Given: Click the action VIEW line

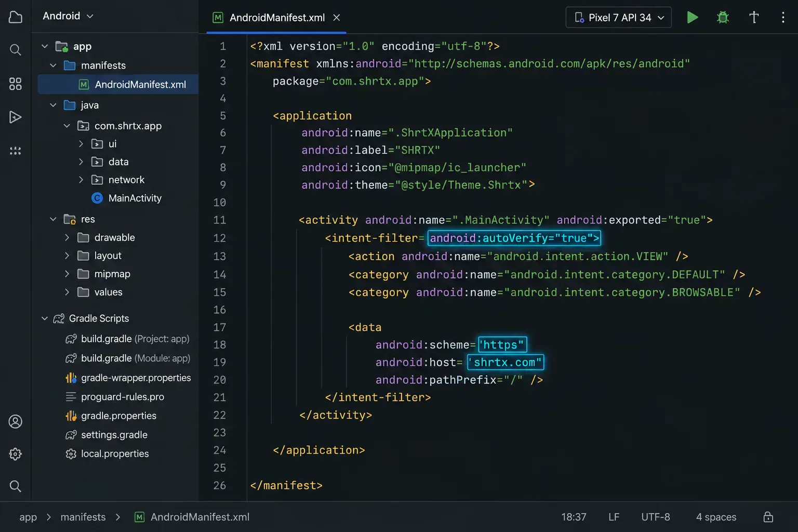Looking at the screenshot, I should coord(518,256).
